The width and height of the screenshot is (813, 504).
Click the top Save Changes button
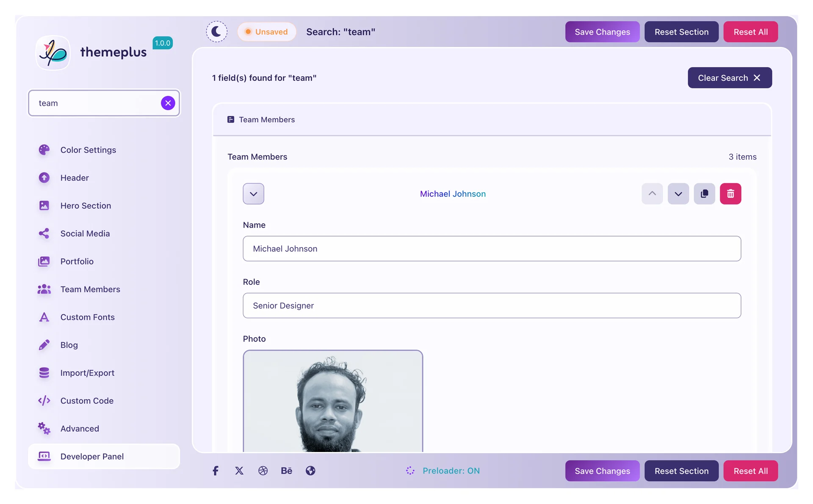click(602, 32)
